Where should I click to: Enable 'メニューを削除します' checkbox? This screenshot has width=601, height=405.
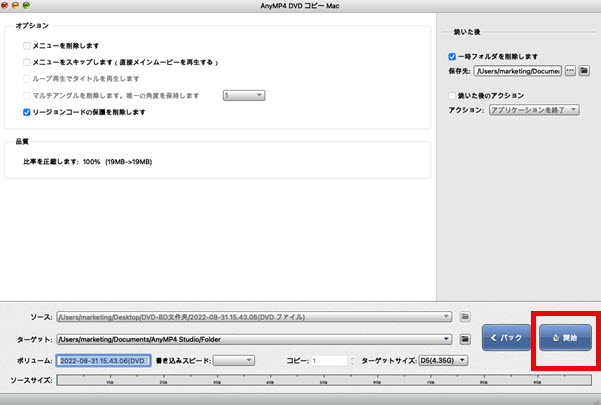[26, 46]
